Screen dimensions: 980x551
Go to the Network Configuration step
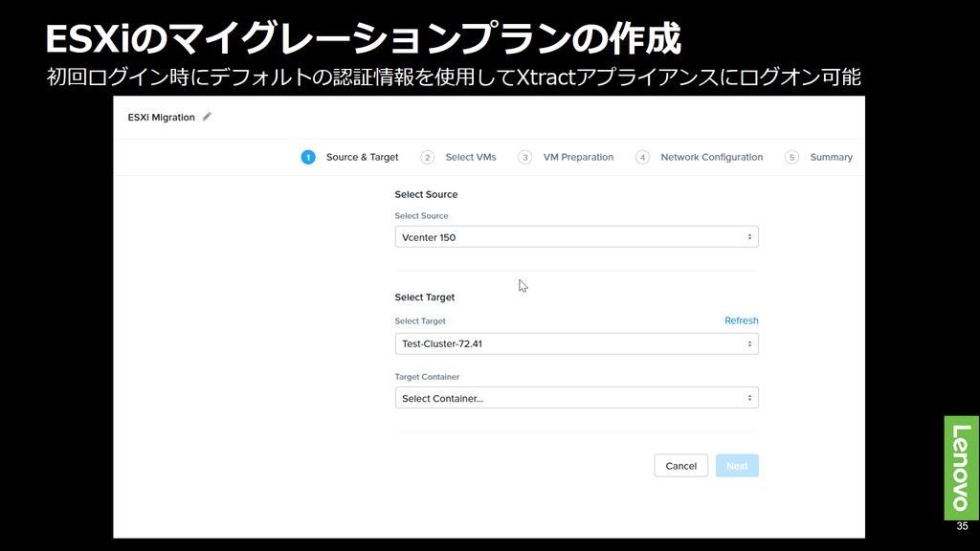(x=711, y=158)
